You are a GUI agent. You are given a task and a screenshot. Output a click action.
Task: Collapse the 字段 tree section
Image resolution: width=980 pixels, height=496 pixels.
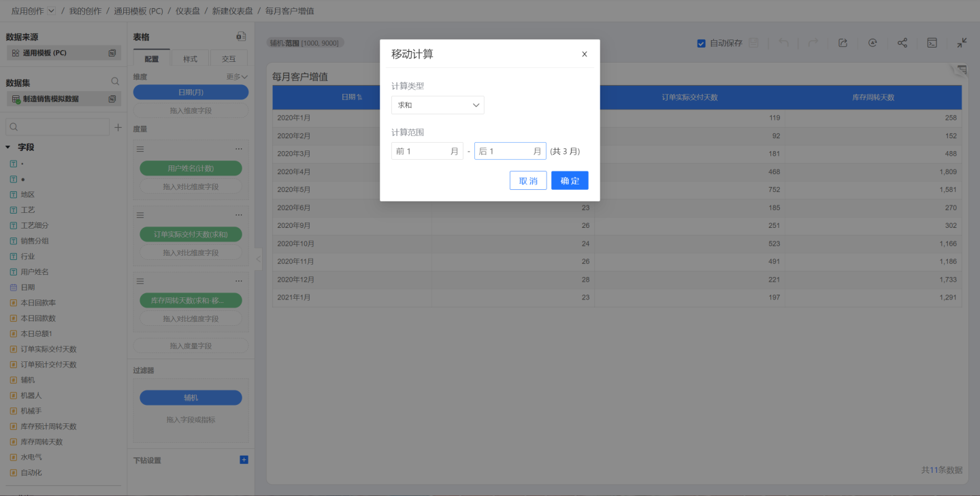pos(8,147)
